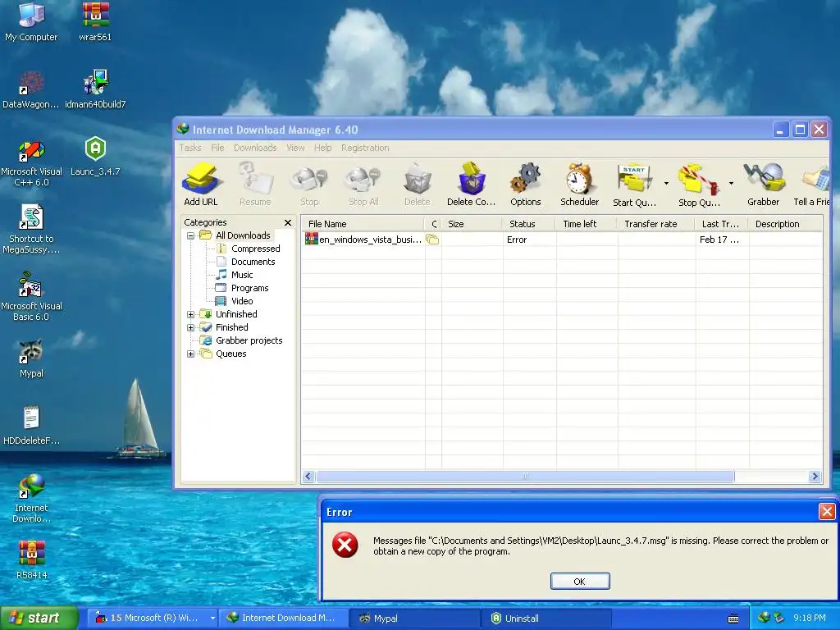Click the horizontal scrollbar thumb in the download list
Image resolution: width=840 pixels, height=630 pixels.
pos(524,477)
